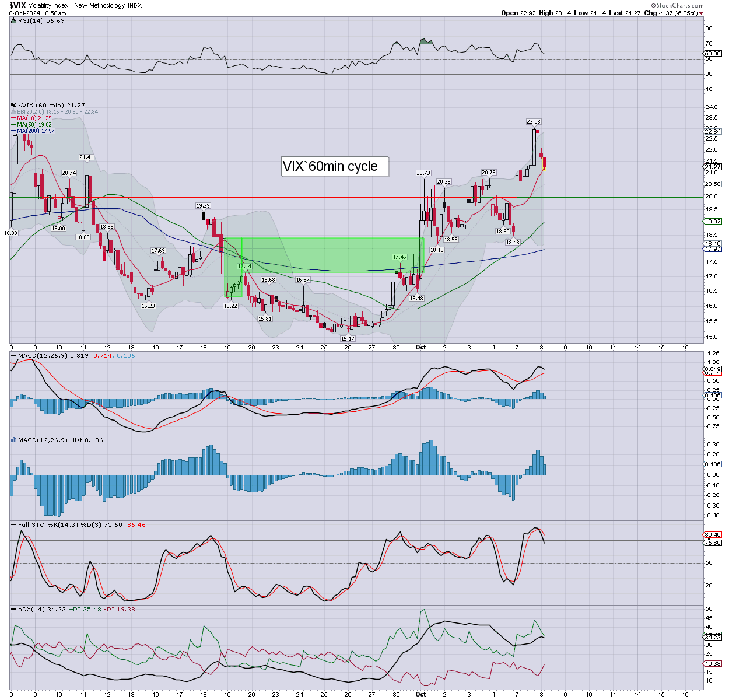This screenshot has height=700, width=729.
Task: Click the Oct month marker on upper axis
Action: (420, 347)
